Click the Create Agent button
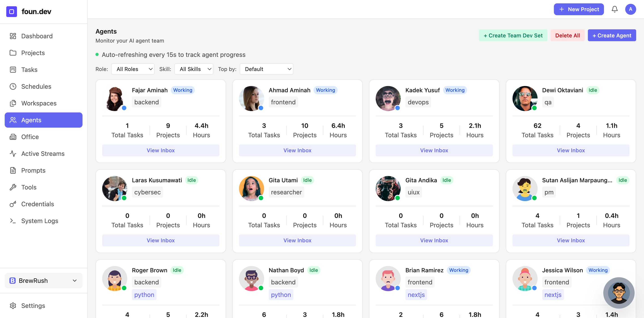This screenshot has height=318, width=644. click(612, 36)
